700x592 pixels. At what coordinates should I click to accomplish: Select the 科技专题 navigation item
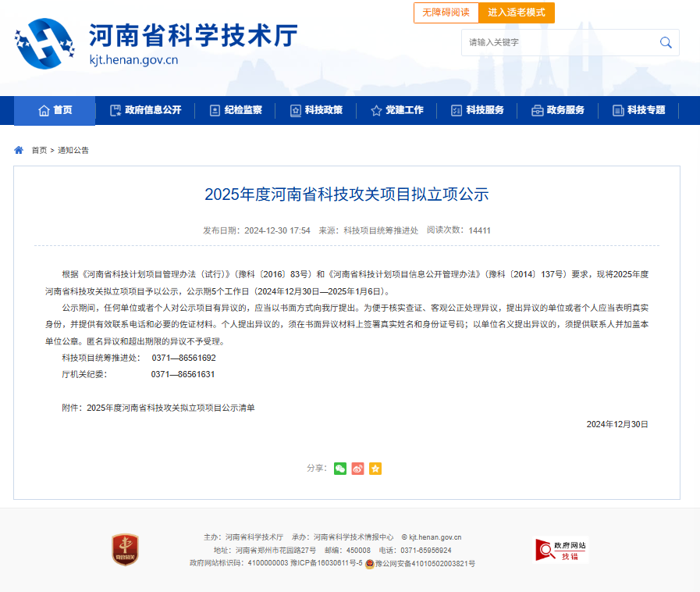click(x=639, y=110)
